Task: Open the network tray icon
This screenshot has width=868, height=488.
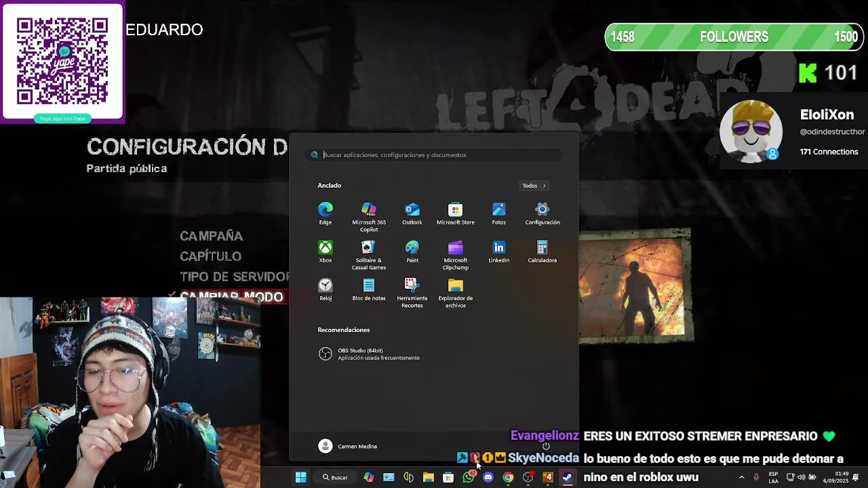Action: 791,477
